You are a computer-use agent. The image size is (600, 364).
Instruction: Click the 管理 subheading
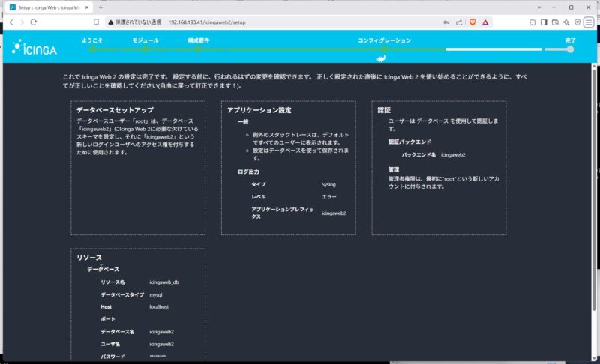tap(394, 169)
